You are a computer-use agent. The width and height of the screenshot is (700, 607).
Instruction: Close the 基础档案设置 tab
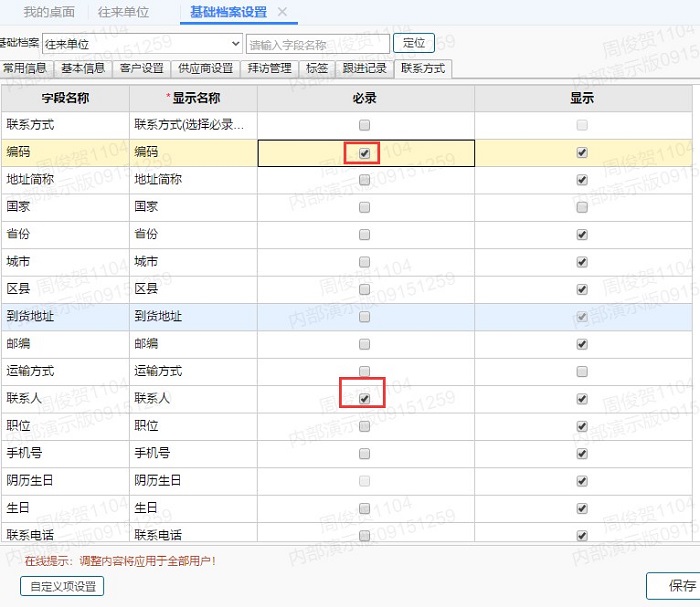click(x=282, y=12)
